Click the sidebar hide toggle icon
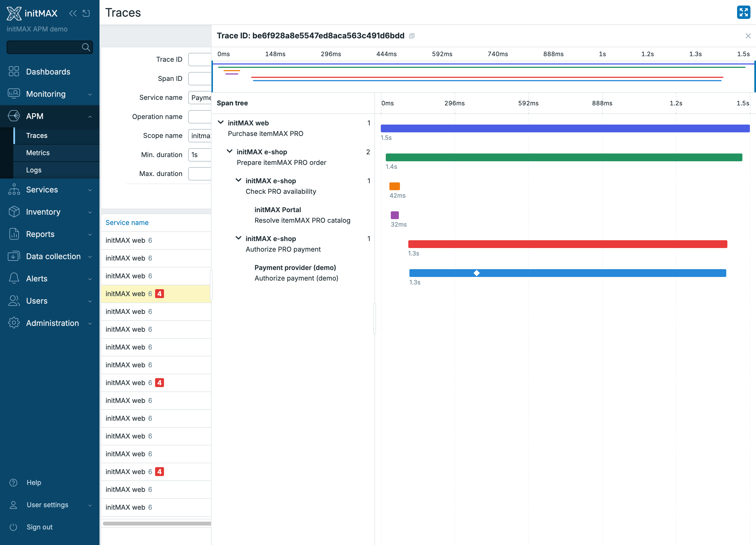Screen dimensions: 756x545 tap(86, 13)
